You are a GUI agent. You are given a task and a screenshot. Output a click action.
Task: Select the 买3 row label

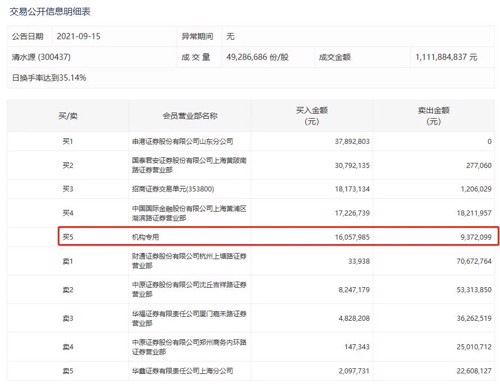coord(68,189)
